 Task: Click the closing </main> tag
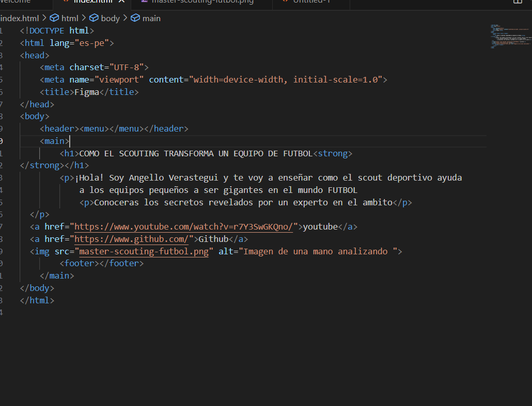pos(57,276)
